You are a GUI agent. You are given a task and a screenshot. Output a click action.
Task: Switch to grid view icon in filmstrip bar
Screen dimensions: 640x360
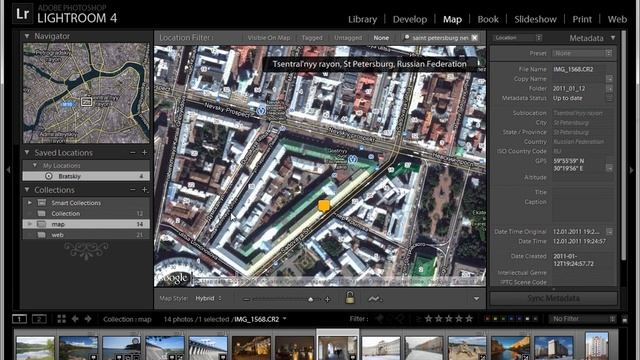(x=61, y=319)
